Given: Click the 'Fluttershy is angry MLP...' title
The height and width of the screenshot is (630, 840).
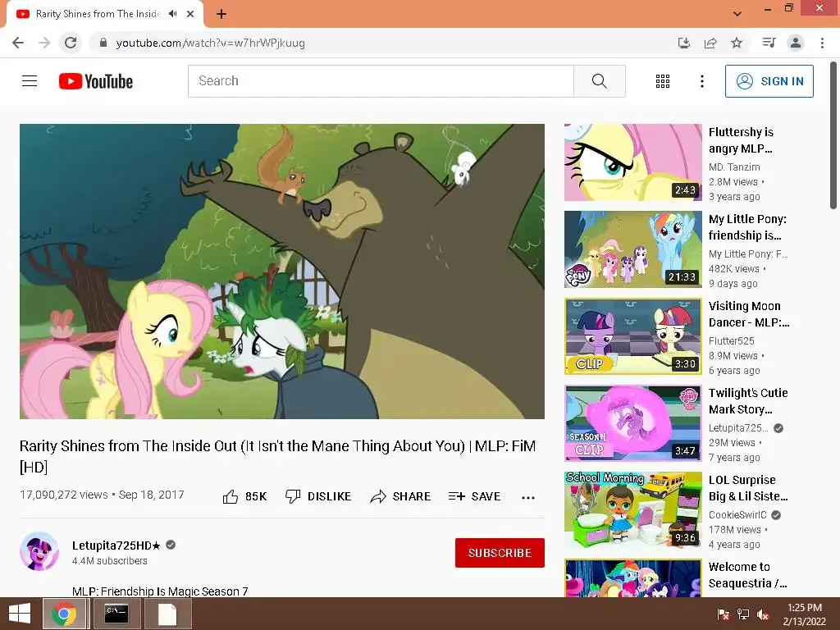Looking at the screenshot, I should [x=741, y=140].
